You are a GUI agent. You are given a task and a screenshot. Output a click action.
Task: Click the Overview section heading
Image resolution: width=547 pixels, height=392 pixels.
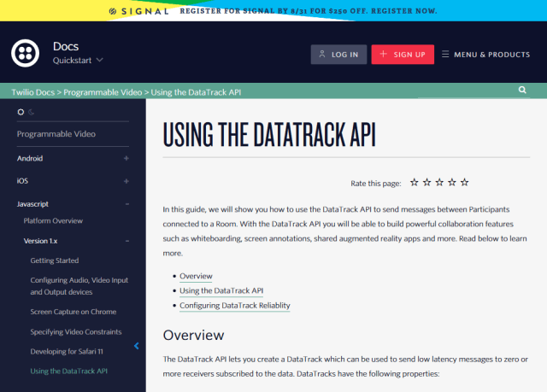(x=194, y=335)
